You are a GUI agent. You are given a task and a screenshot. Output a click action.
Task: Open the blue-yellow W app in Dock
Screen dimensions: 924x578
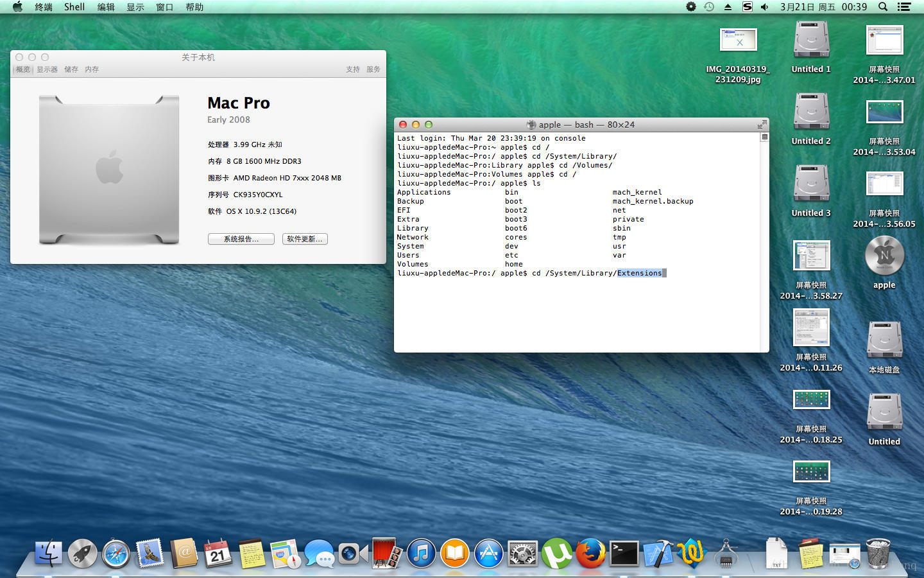click(x=692, y=553)
